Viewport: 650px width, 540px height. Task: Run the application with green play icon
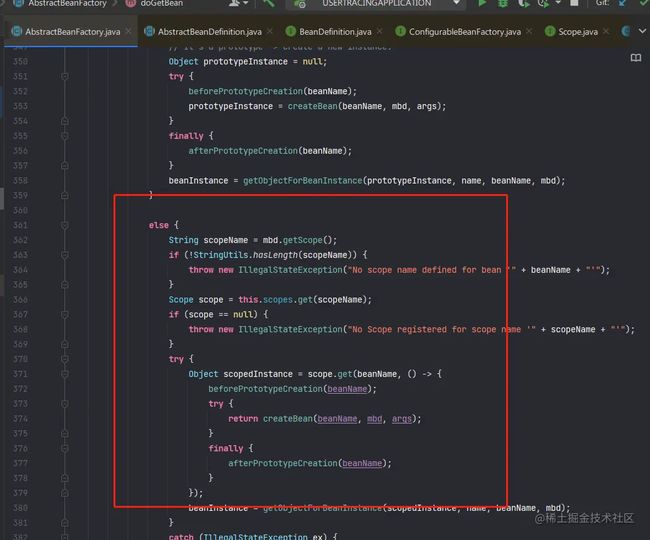[482, 3]
